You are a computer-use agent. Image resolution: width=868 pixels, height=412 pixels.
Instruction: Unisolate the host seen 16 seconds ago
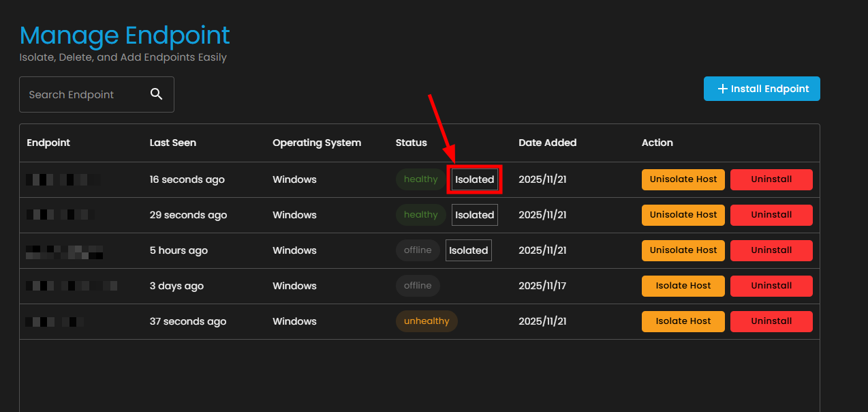click(683, 179)
